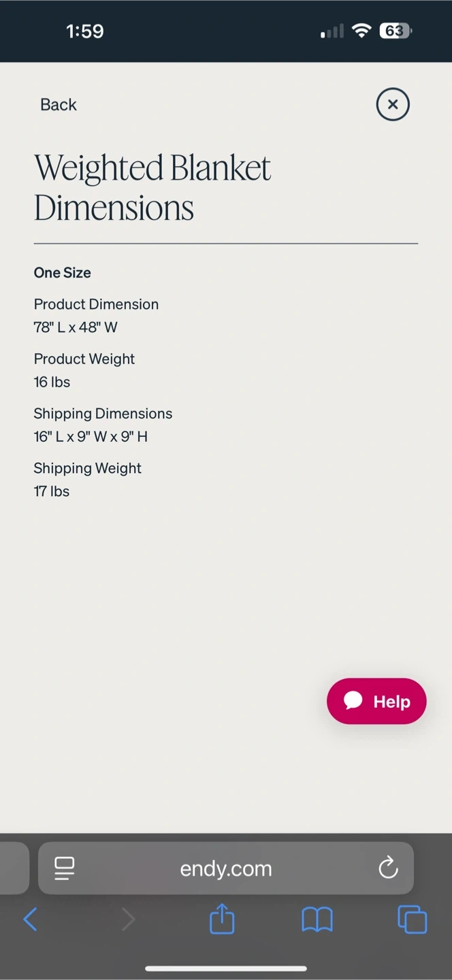Screen dimensions: 452x980
Task: Close the Weighted Blanket Dimensions panel
Action: [393, 105]
